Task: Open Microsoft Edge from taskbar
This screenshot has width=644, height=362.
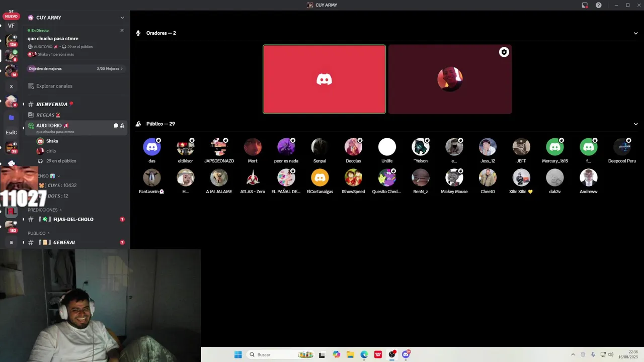Action: pyautogui.click(x=364, y=354)
